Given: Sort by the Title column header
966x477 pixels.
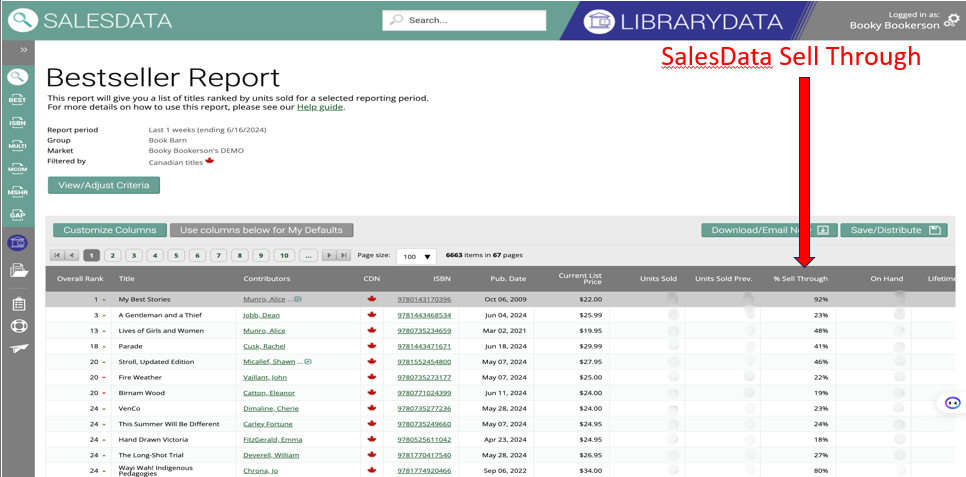Looking at the screenshot, I should pos(126,279).
